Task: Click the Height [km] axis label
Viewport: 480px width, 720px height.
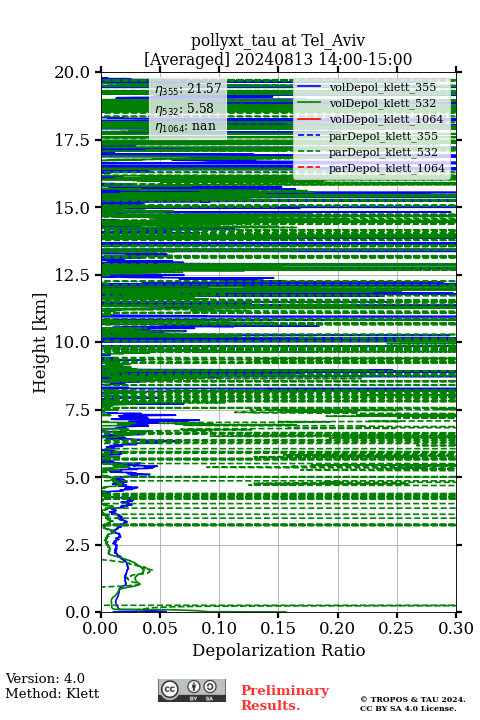Action: click(x=40, y=343)
